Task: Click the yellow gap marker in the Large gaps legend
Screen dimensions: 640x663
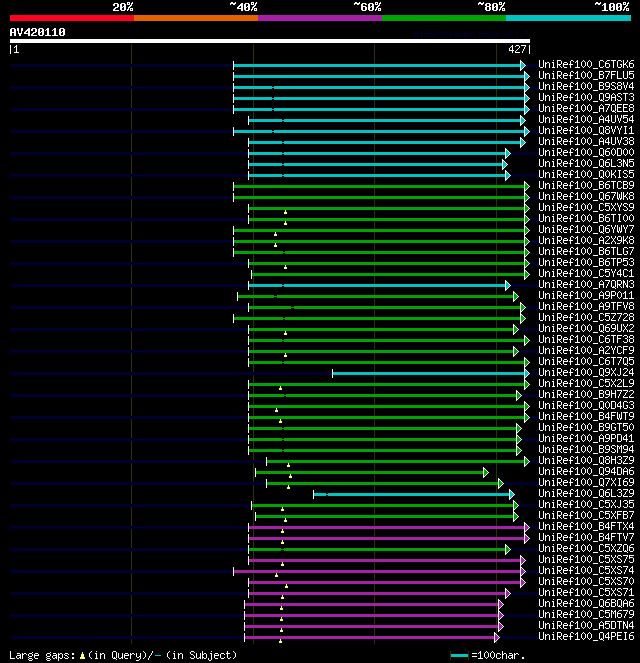Action: click(82, 655)
